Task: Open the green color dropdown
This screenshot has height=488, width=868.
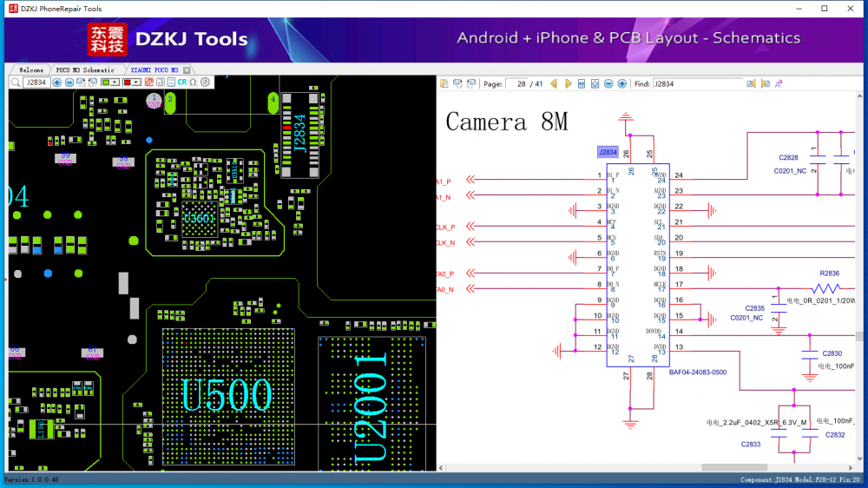Action: [115, 82]
